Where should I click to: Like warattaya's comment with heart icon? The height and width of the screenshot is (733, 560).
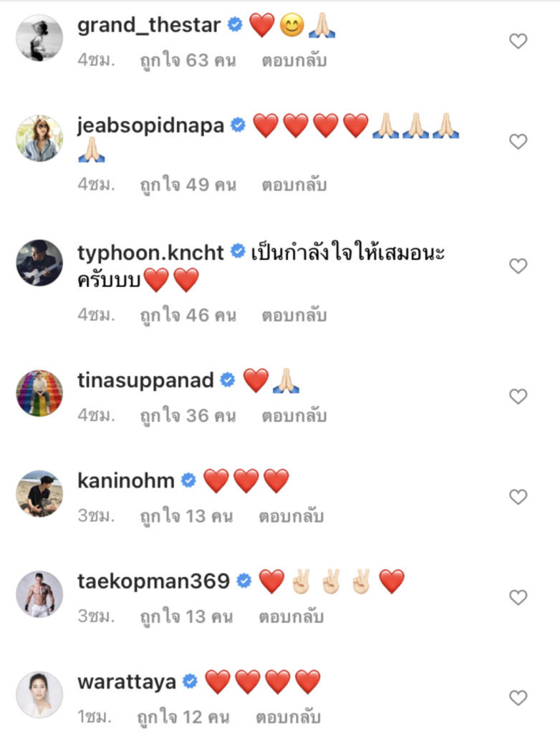518,697
